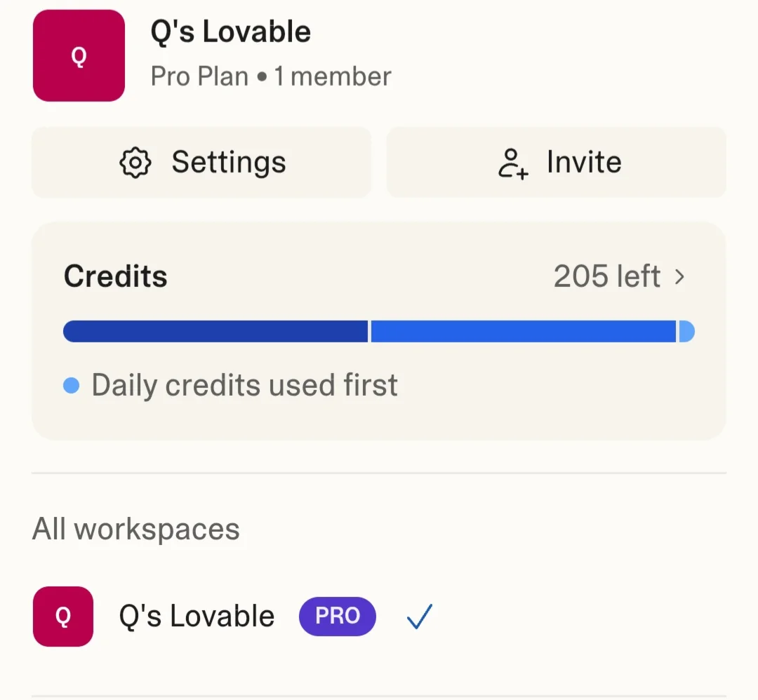
Task: Click the Settings gear icon
Action: point(135,162)
